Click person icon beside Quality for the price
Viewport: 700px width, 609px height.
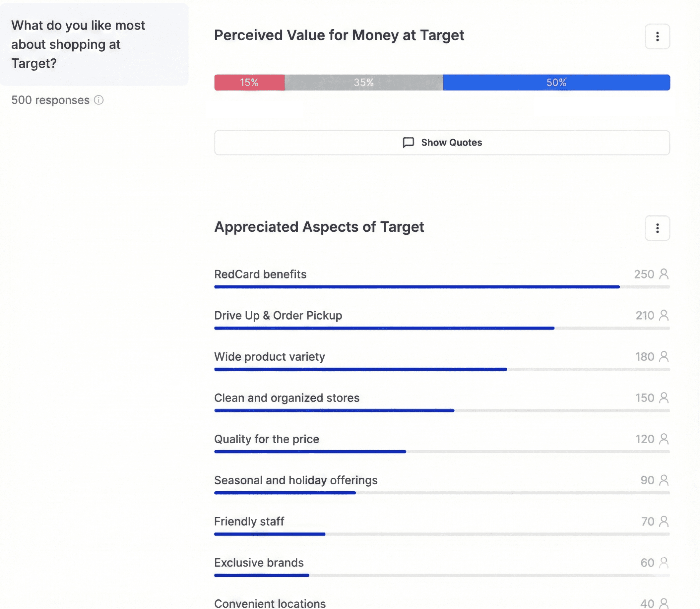(x=663, y=439)
